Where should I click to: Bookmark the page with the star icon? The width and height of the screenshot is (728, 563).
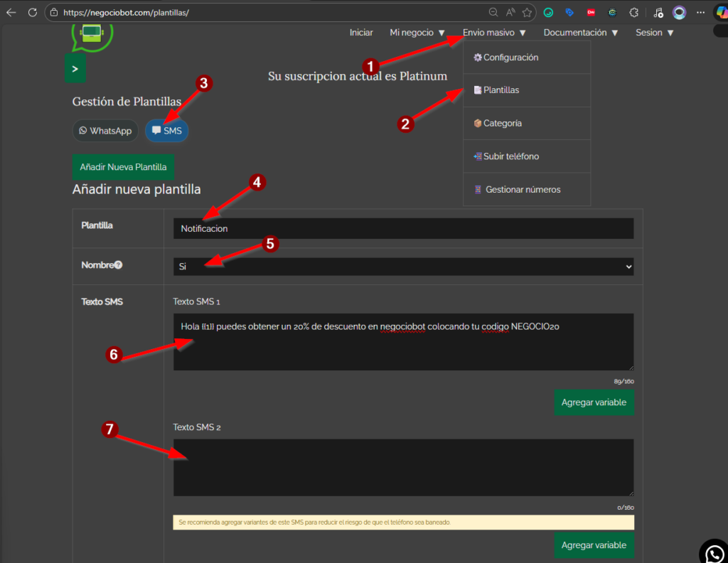[x=527, y=12]
